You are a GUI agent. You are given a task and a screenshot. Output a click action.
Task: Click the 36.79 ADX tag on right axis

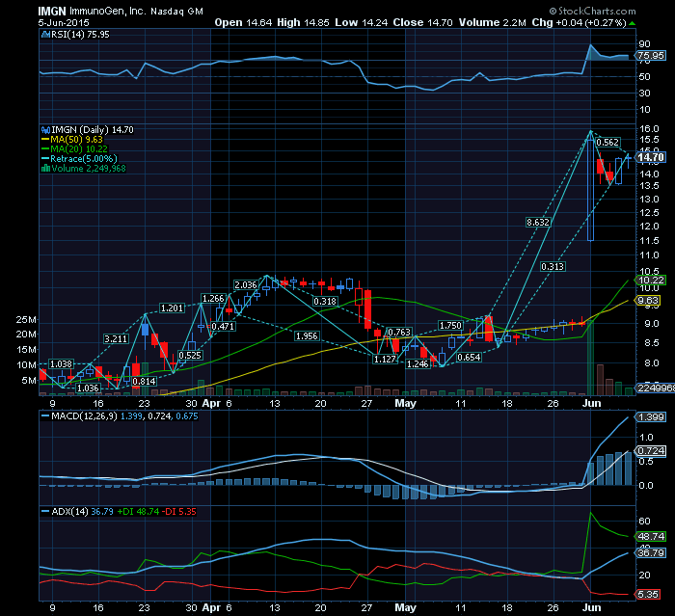tap(651, 552)
